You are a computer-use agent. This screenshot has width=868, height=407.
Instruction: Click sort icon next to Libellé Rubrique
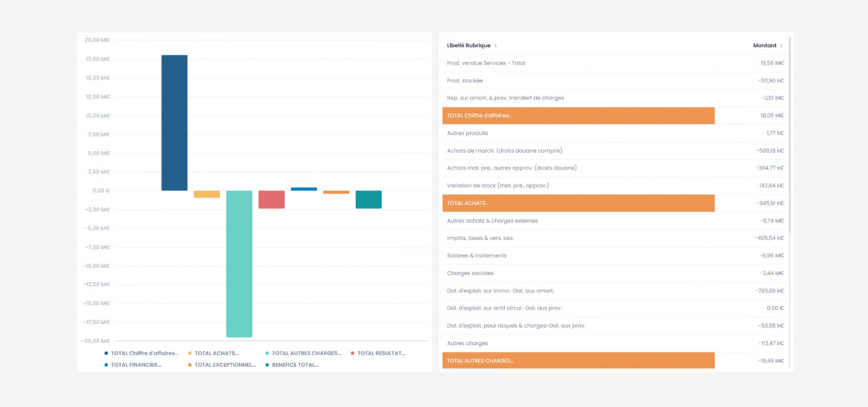pos(495,46)
